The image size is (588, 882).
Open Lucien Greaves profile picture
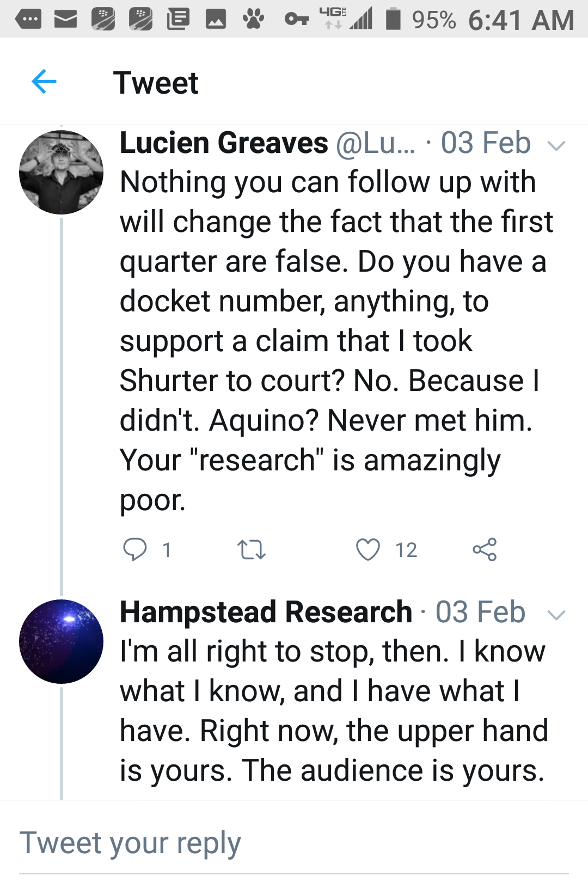pyautogui.click(x=61, y=172)
